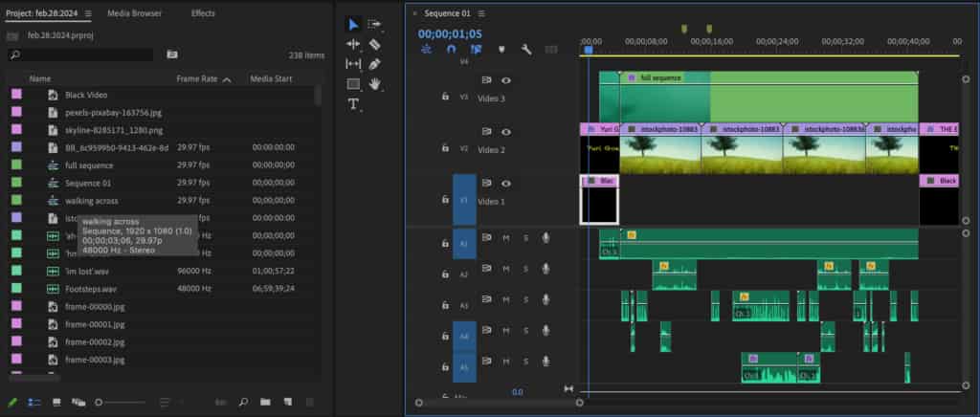Click the Media Start column header
Screen dimensions: 980x417
pyautogui.click(x=271, y=79)
